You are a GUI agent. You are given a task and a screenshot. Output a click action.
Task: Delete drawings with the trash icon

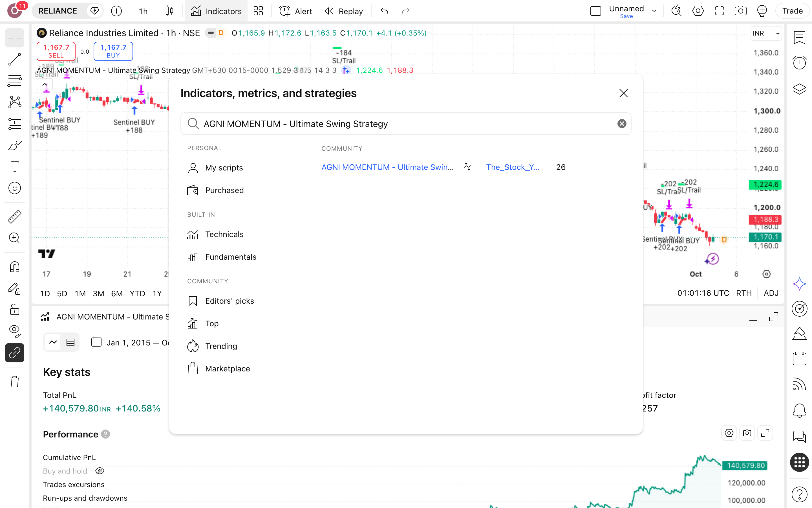(14, 382)
